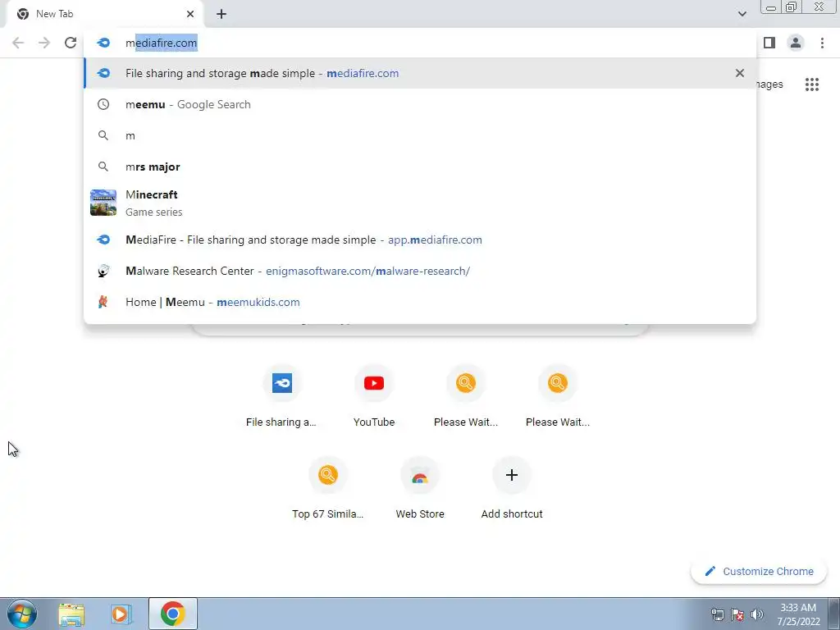The width and height of the screenshot is (840, 630).
Task: Click the mediafire.com address bar text
Action: [162, 43]
